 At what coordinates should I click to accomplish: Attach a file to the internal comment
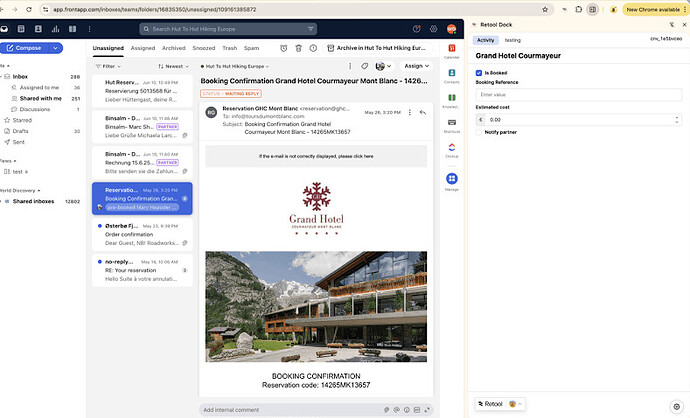pyautogui.click(x=386, y=410)
